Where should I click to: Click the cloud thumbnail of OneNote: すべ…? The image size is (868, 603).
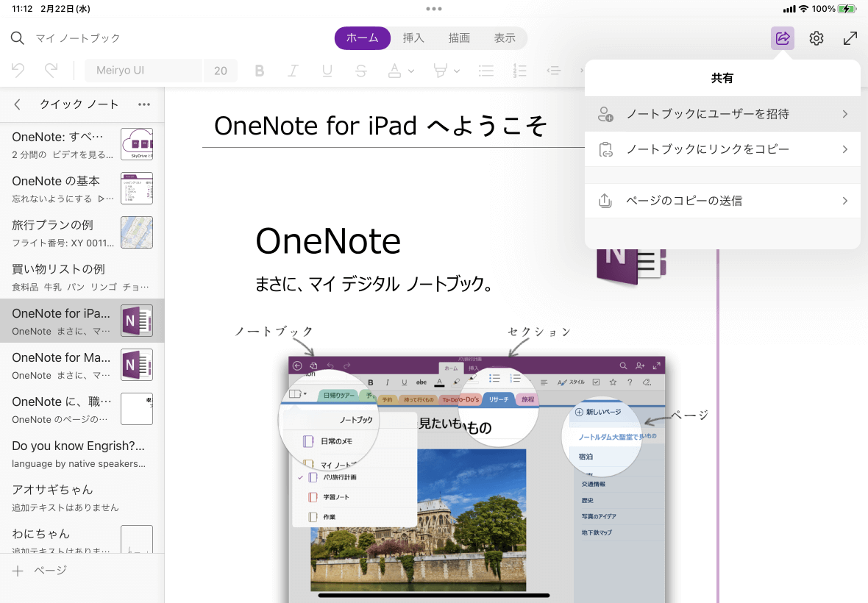tap(137, 144)
